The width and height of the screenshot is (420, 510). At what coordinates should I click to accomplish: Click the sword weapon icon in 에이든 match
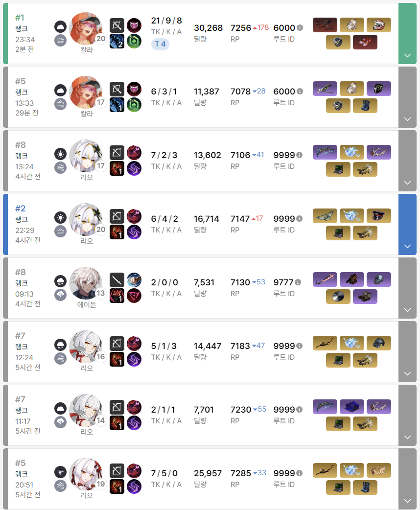117,280
